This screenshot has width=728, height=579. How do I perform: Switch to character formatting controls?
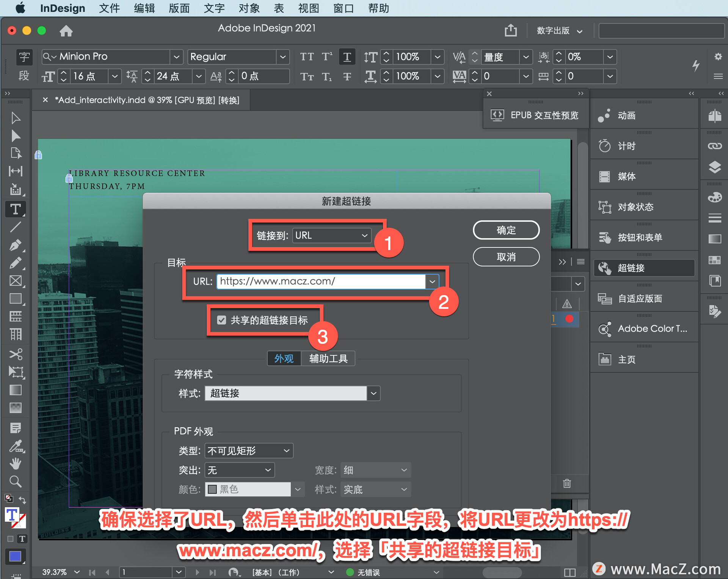coord(24,57)
